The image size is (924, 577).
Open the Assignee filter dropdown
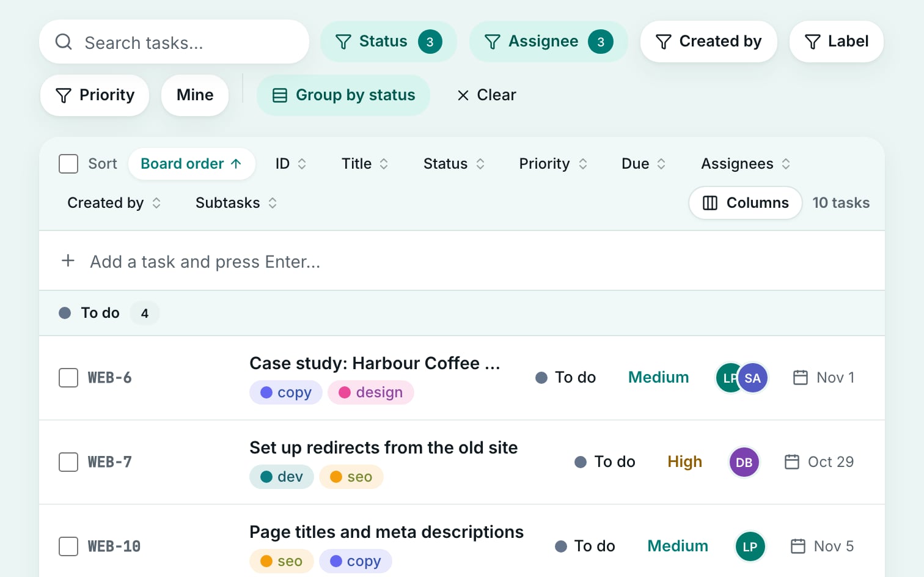tap(549, 42)
